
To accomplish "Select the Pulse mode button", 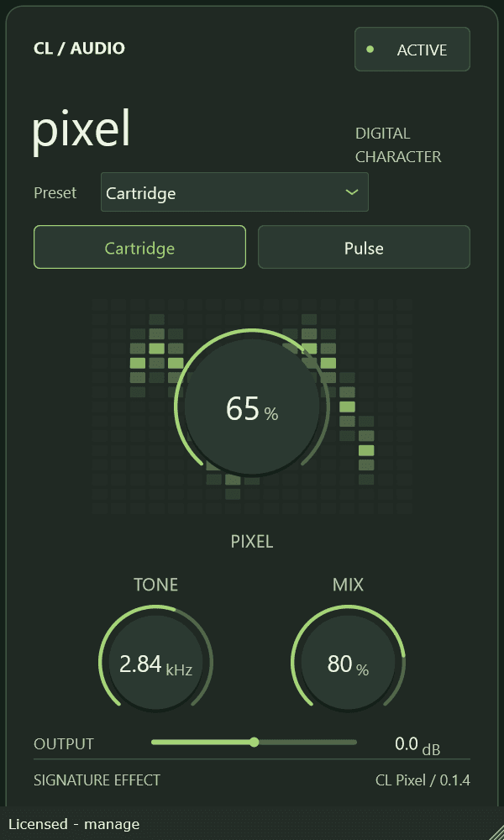I will coord(365,247).
